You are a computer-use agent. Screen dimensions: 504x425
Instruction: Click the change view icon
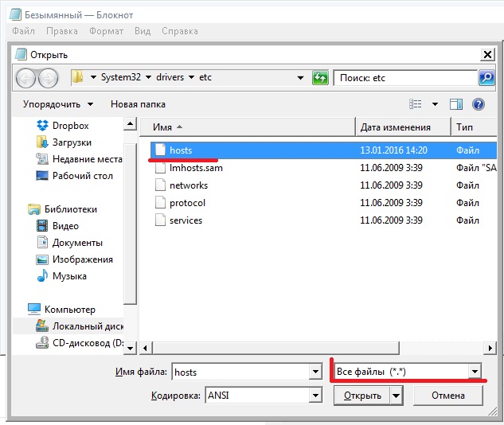click(416, 104)
